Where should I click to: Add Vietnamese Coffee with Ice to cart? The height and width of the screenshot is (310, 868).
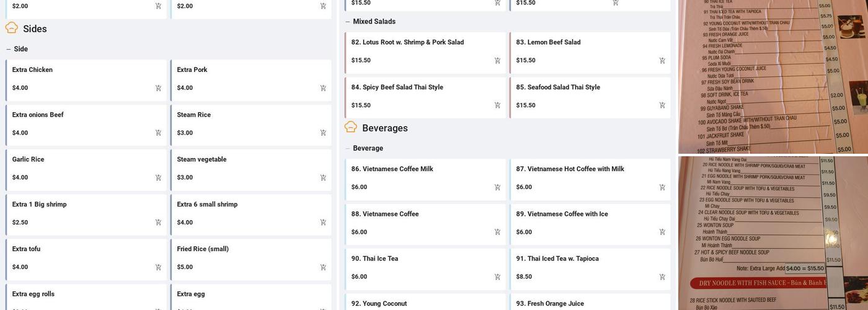662,232
